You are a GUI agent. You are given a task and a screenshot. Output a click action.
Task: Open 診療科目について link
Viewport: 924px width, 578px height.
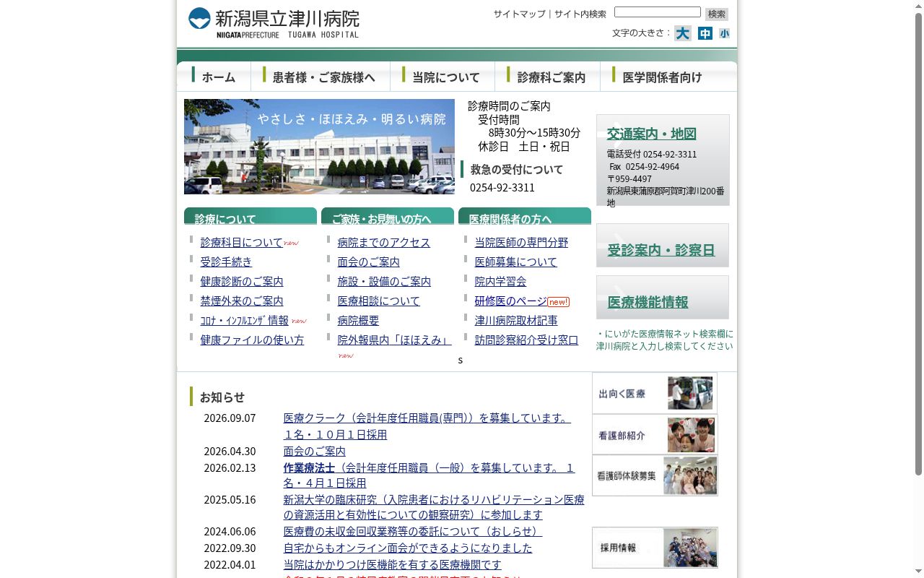242,242
